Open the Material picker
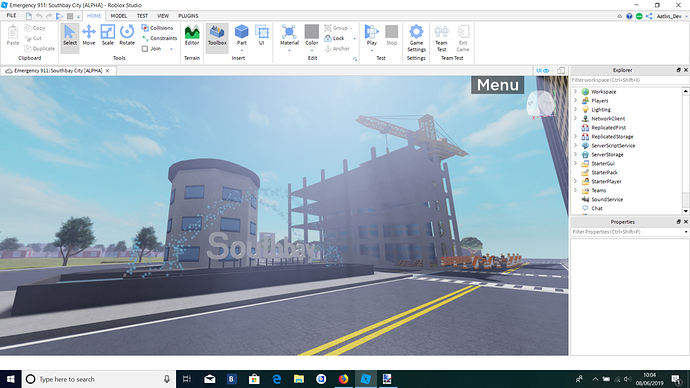 289,35
